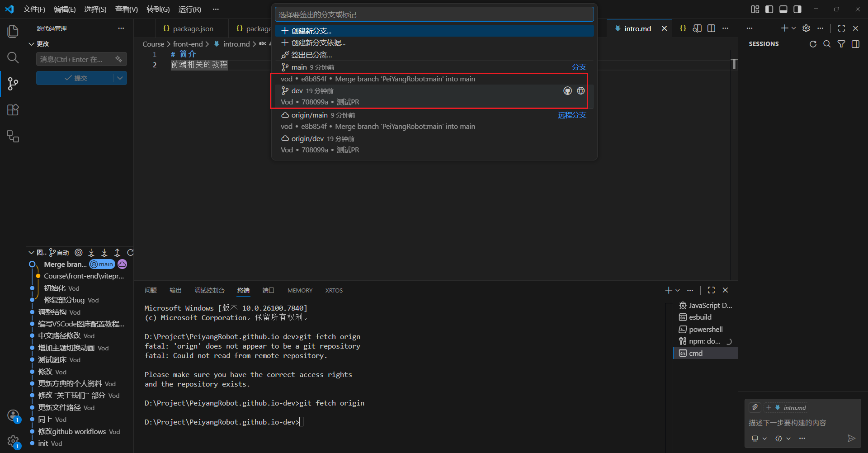Image resolution: width=868 pixels, height=453 pixels.
Task: Open the Source Control view icon
Action: [x=13, y=84]
